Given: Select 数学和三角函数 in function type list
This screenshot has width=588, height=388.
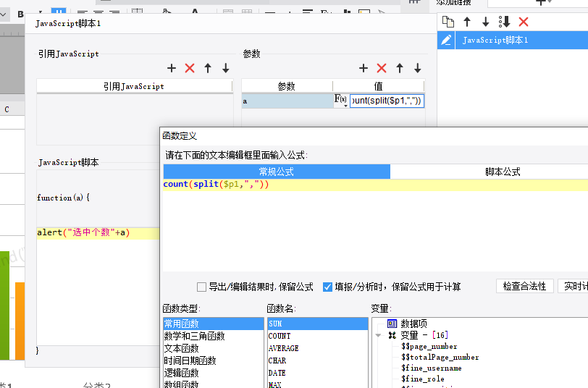Looking at the screenshot, I should click(x=194, y=337).
